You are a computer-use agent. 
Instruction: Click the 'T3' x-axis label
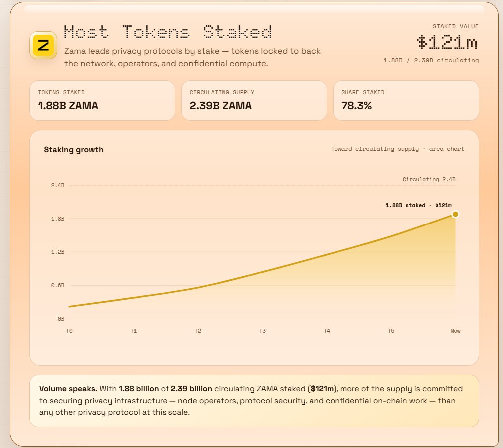[x=262, y=331]
